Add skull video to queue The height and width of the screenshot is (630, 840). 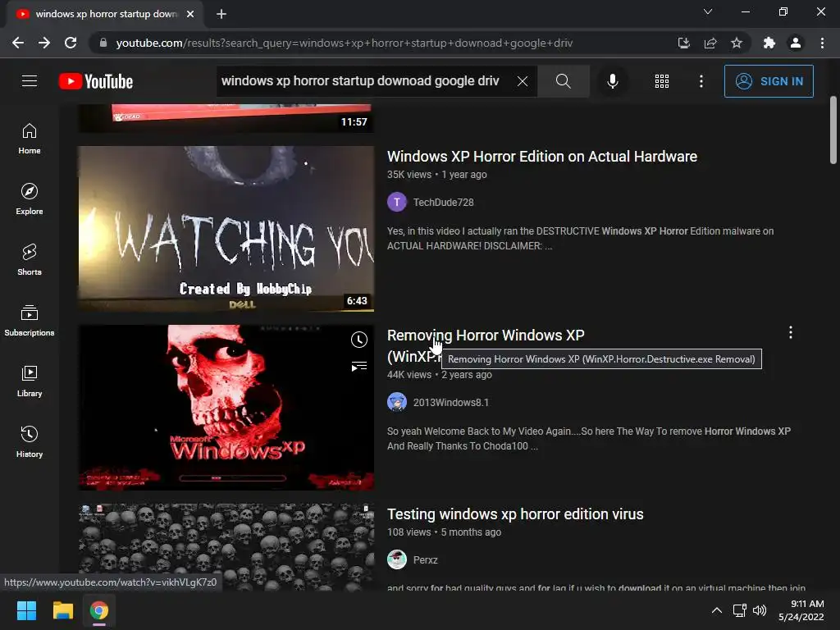tap(359, 367)
